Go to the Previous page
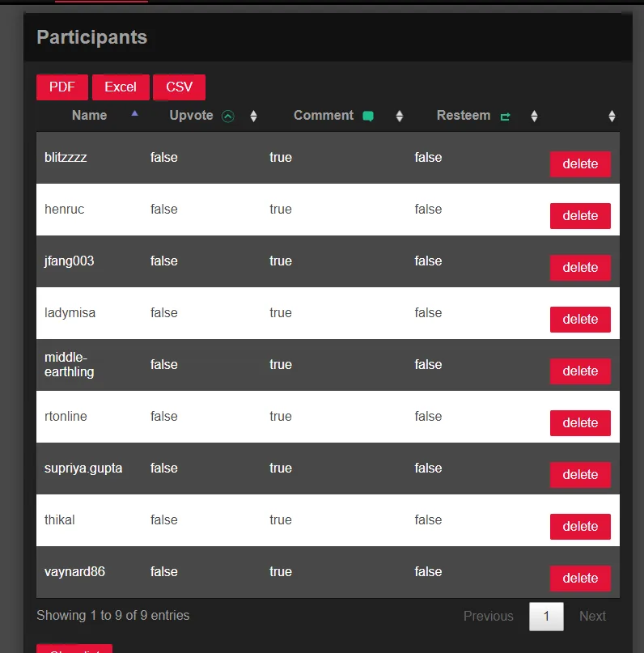 pos(488,617)
